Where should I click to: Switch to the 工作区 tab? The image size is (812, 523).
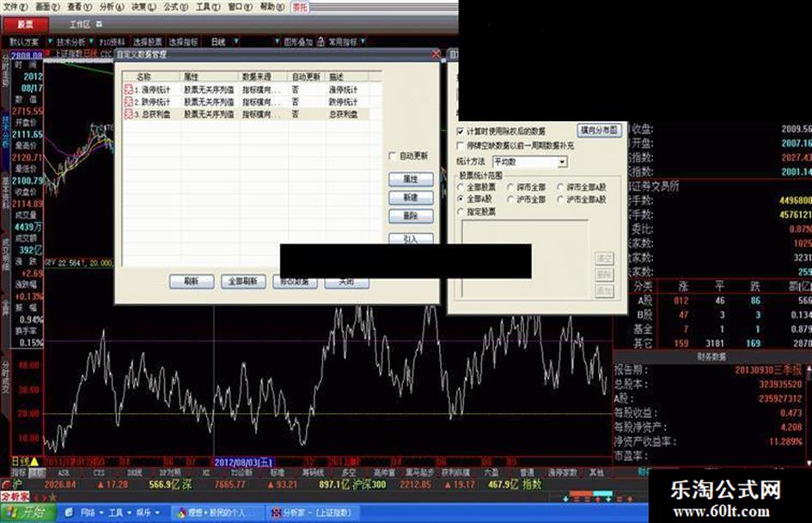80,24
